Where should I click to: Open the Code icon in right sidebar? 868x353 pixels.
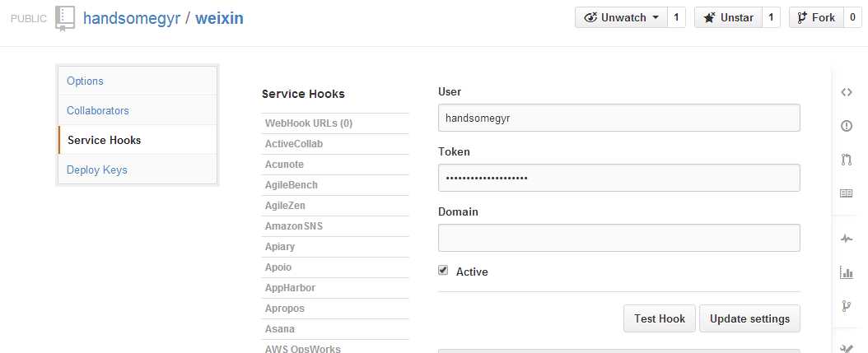pos(846,92)
